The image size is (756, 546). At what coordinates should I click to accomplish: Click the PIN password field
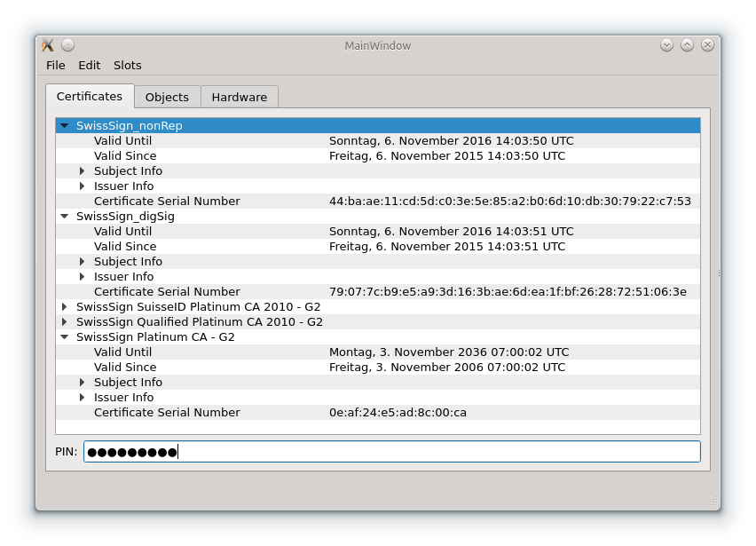pyautogui.click(x=391, y=452)
